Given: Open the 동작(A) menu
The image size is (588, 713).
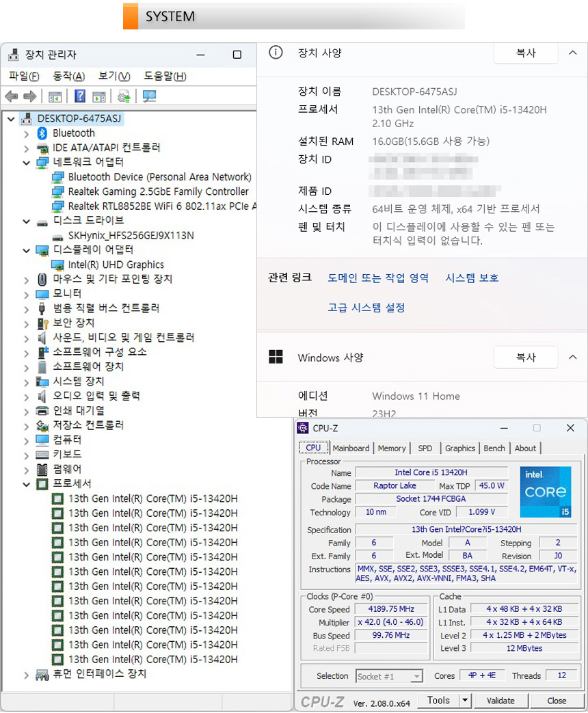Looking at the screenshot, I should tap(69, 76).
